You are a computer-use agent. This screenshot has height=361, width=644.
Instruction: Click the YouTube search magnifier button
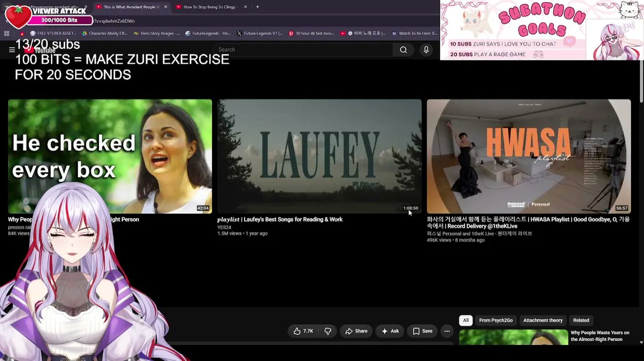(403, 50)
